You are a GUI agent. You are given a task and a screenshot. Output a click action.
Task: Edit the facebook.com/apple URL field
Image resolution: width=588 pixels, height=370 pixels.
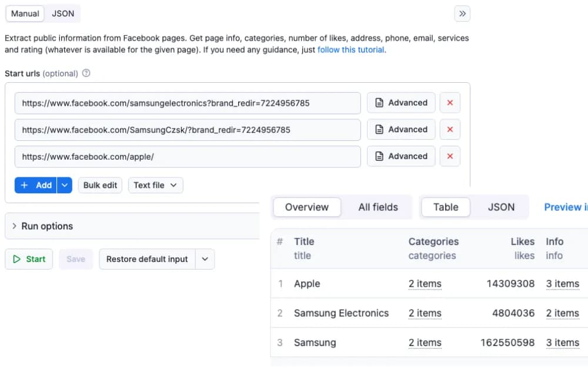tap(188, 157)
